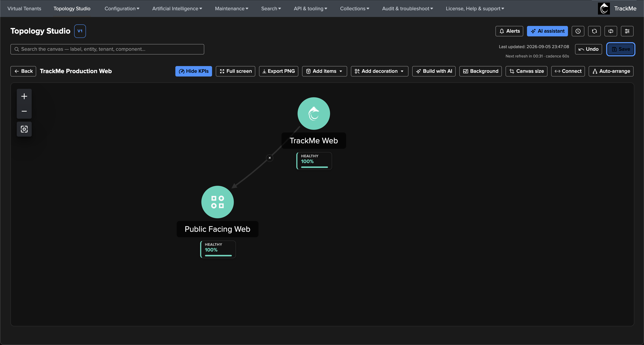Go Back to the topology list

(23, 71)
